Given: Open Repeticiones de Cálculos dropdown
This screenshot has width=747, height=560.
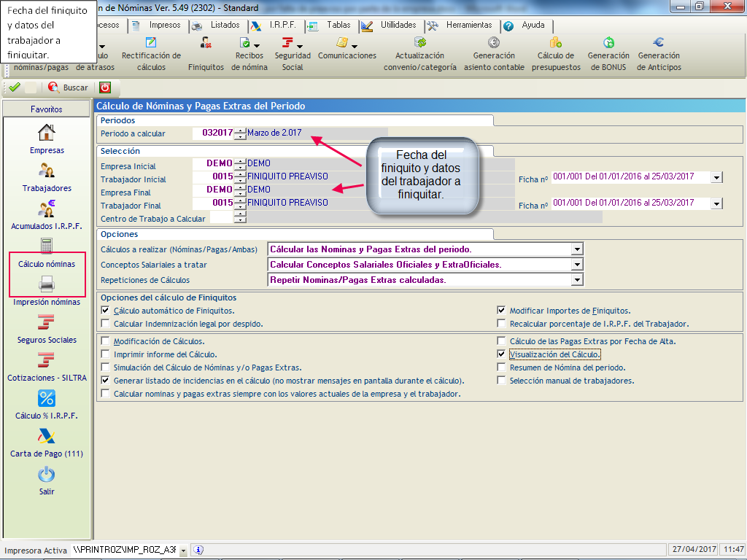Looking at the screenshot, I should (577, 280).
